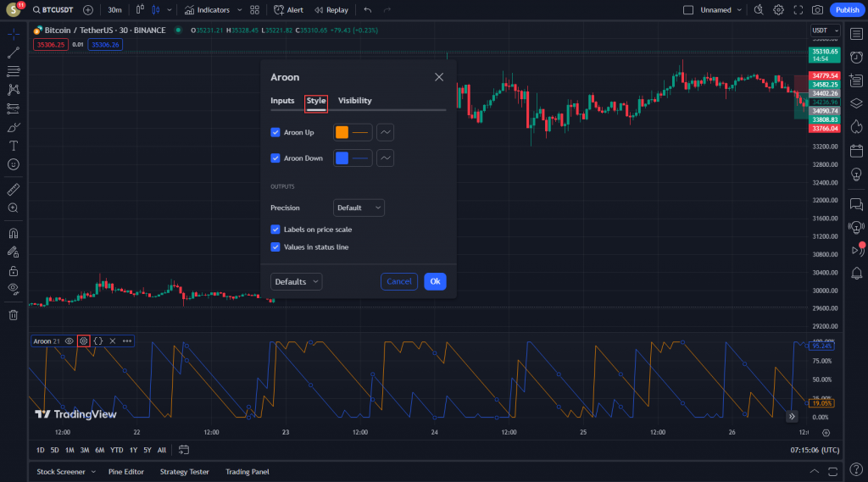Click the Cancel button
The width and height of the screenshot is (868, 482).
[398, 282]
